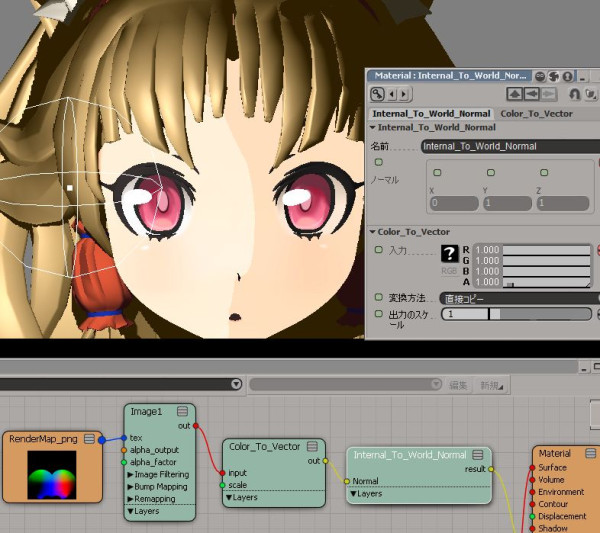Toggle the animation marker above X field
The width and height of the screenshot is (600, 533).
[x=437, y=173]
